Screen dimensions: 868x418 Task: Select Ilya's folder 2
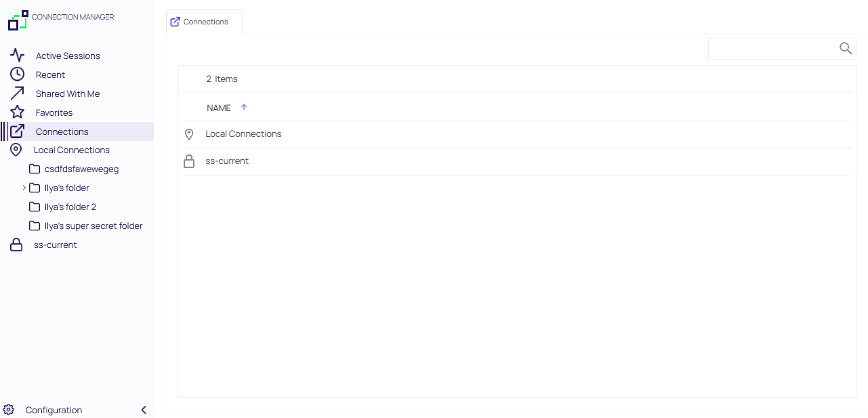tap(70, 207)
